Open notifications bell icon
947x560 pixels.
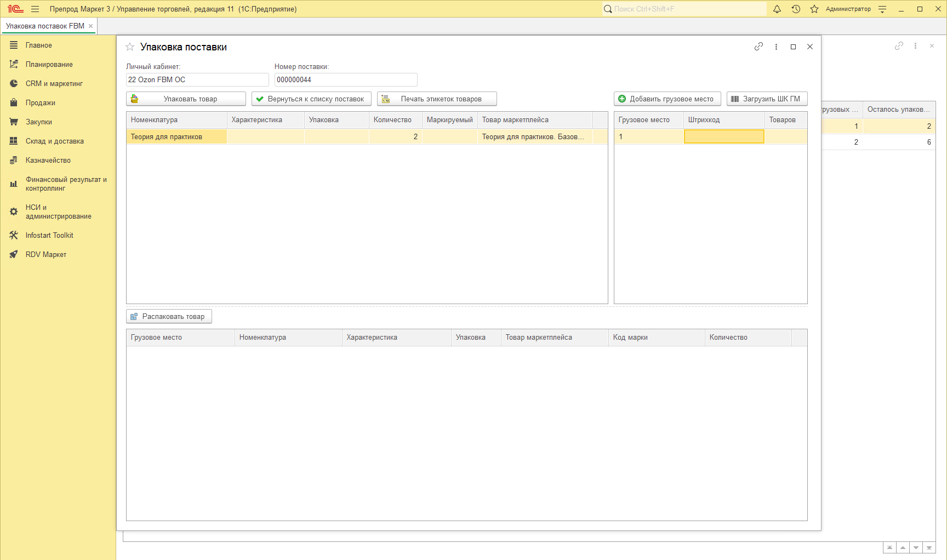pos(777,9)
